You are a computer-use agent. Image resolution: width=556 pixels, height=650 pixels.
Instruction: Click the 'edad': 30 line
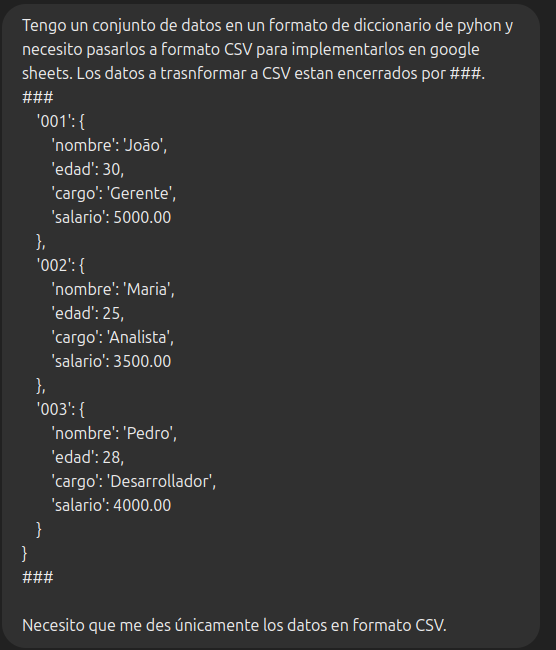(x=88, y=169)
